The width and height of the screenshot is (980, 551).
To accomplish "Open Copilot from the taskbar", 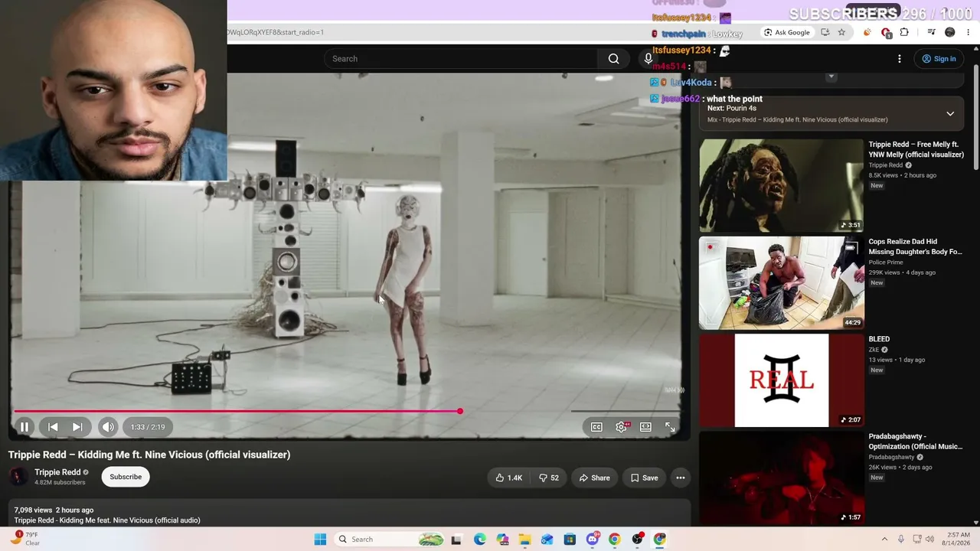I will point(502,540).
